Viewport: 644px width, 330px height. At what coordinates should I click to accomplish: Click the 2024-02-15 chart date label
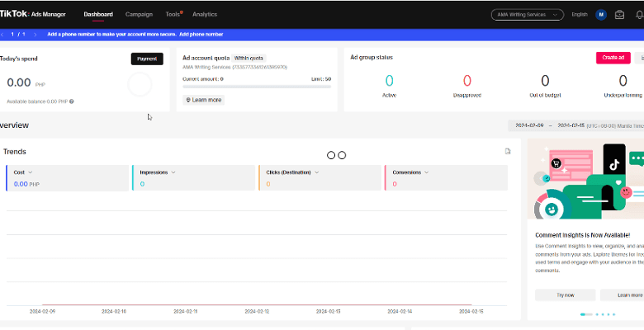pos(471,312)
